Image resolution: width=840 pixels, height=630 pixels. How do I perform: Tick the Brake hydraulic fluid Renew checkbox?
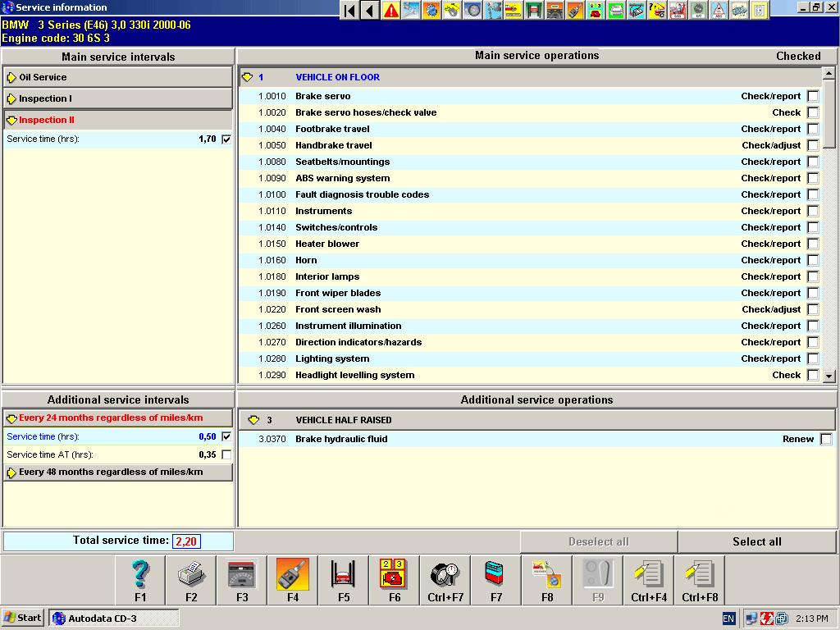click(827, 439)
